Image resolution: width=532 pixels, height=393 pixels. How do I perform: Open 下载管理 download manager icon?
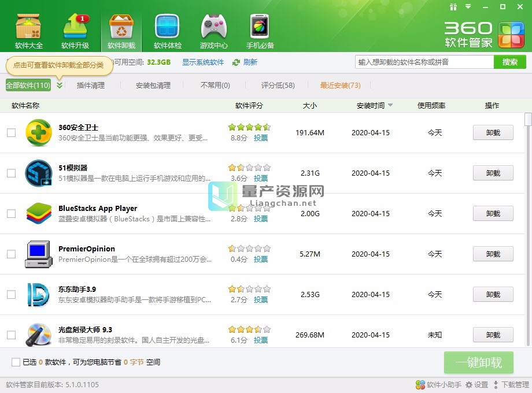[496, 384]
